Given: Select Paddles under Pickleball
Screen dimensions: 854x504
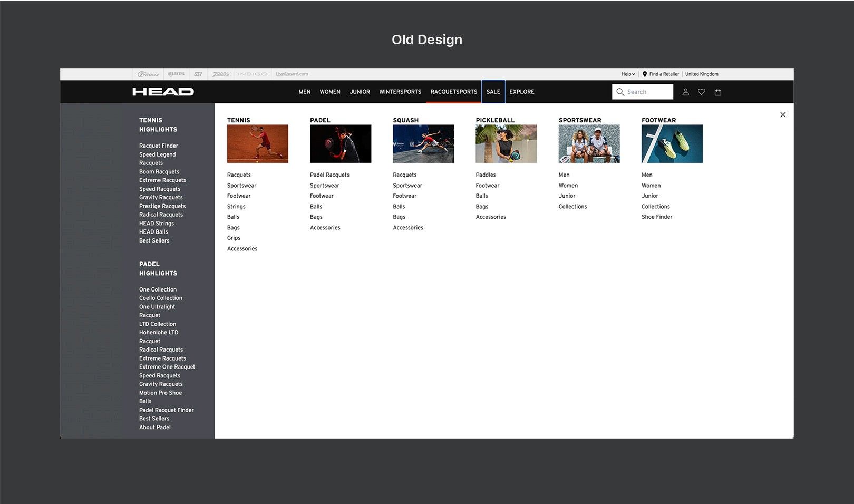Looking at the screenshot, I should pos(486,175).
